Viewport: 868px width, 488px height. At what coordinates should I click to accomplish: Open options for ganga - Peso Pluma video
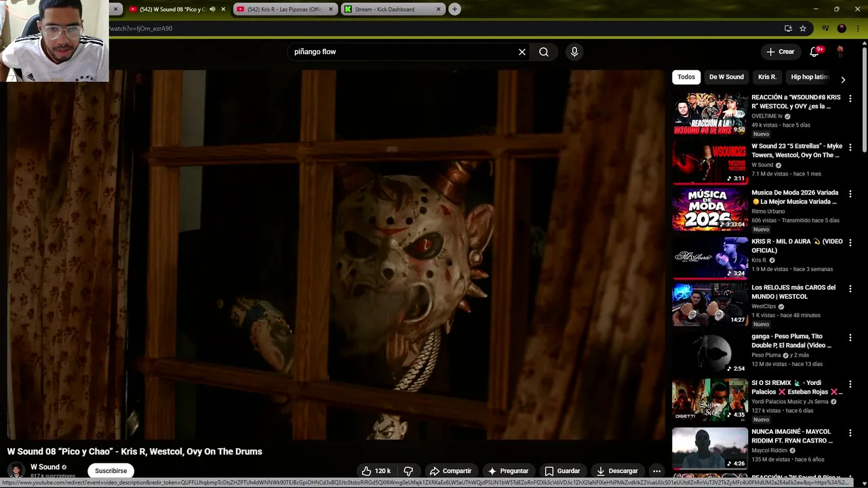pos(850,337)
